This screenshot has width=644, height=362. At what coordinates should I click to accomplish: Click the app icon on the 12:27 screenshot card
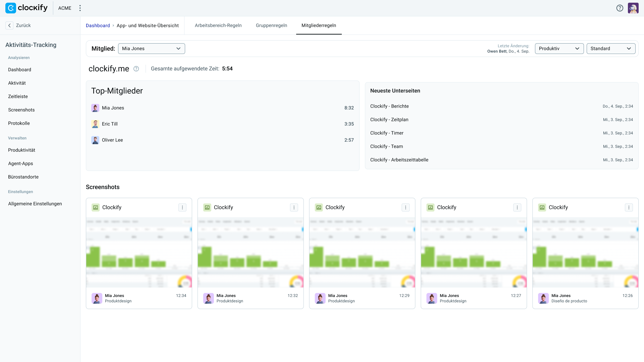pos(430,207)
